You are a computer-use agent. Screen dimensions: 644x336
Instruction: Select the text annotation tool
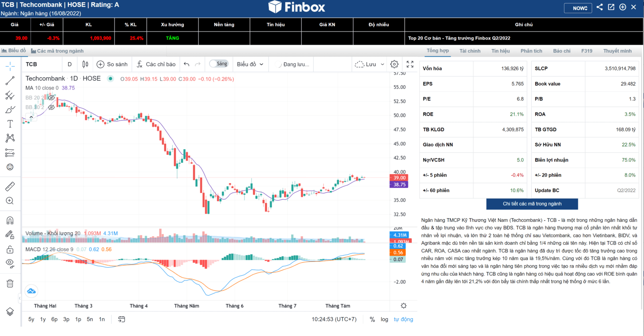(x=10, y=124)
